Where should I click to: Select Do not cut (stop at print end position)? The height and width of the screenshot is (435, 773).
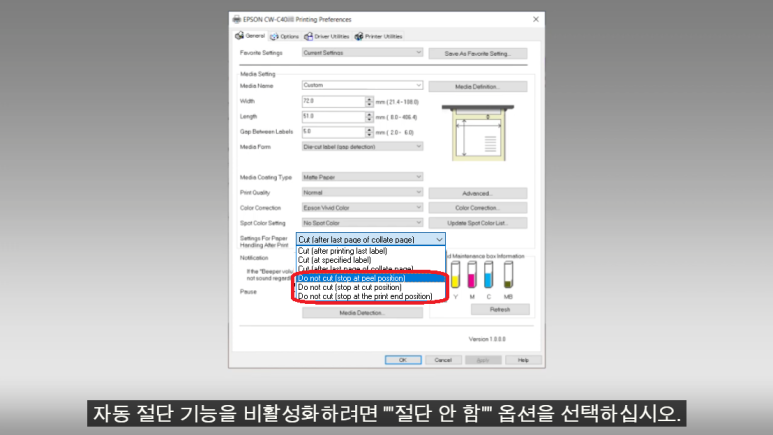371,296
